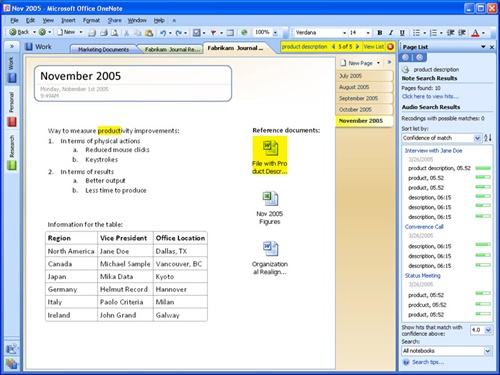Click the Undo arrow icon

pos(163,33)
